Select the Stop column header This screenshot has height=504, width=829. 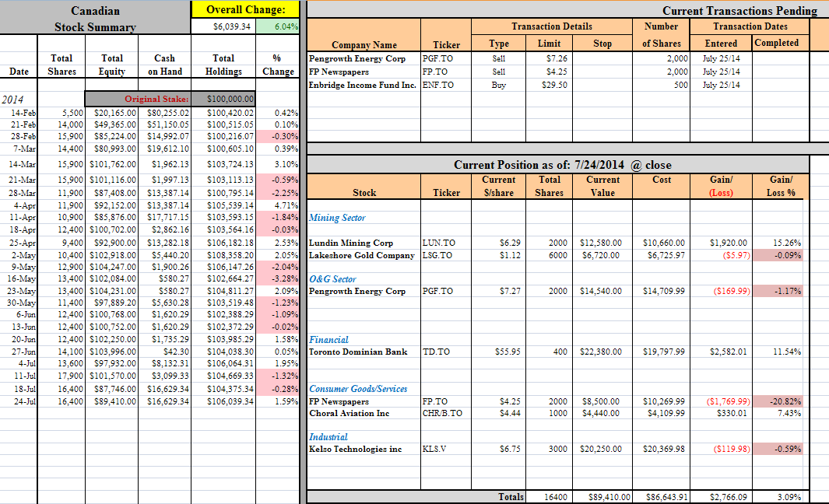pos(602,44)
